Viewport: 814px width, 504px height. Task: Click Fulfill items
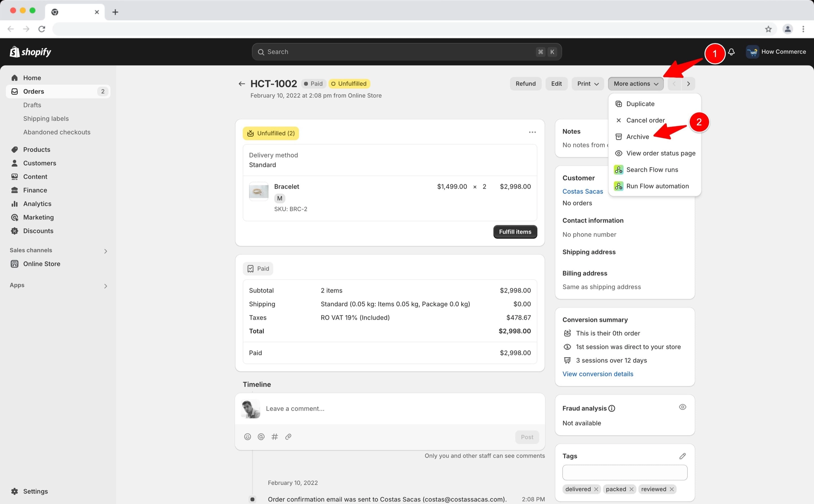tap(515, 232)
